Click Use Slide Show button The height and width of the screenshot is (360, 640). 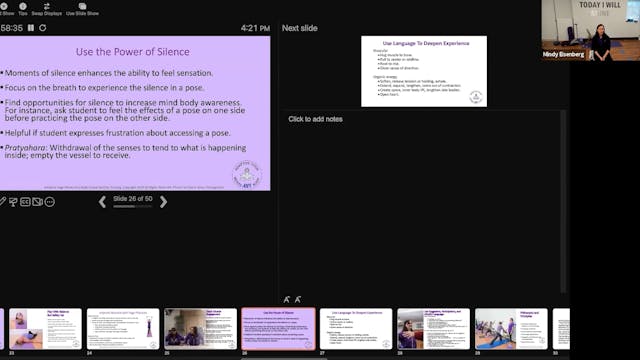(x=82, y=9)
